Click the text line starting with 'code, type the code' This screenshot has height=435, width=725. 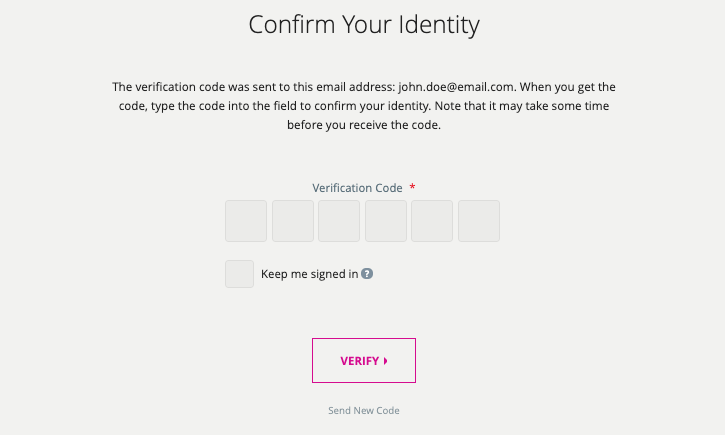pos(363,106)
